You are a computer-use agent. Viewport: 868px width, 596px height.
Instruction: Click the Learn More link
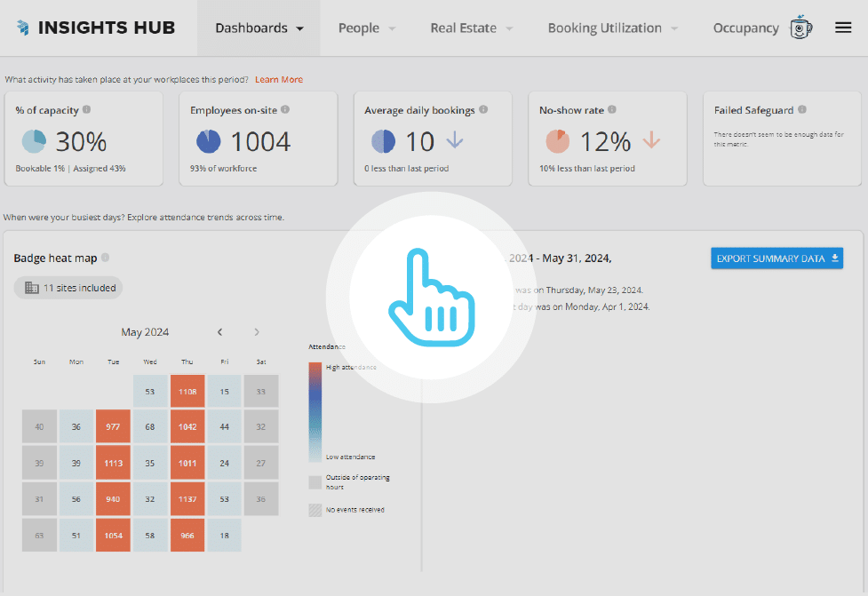coord(278,79)
